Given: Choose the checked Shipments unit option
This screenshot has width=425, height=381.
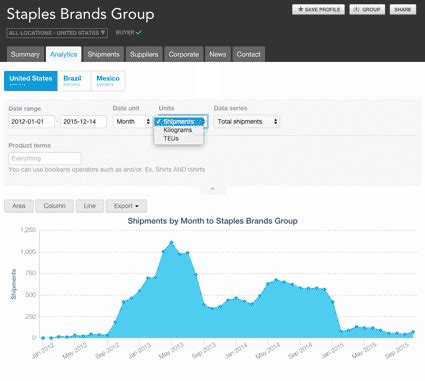Looking at the screenshot, I should tap(179, 122).
